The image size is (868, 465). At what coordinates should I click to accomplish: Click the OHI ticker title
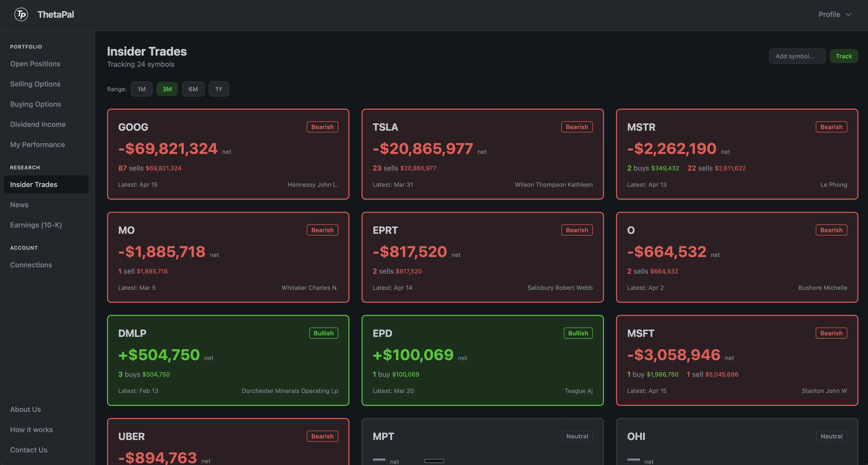tap(636, 437)
